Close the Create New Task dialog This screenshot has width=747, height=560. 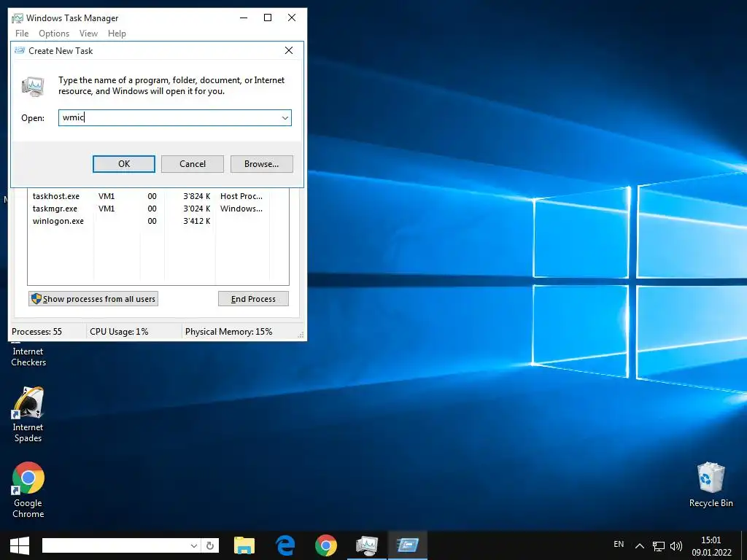coord(289,50)
